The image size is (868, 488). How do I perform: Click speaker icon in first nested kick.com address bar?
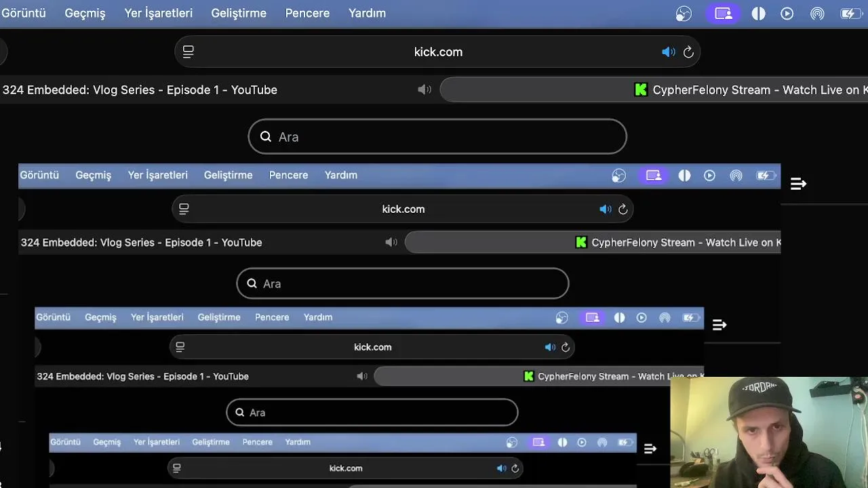click(x=606, y=209)
